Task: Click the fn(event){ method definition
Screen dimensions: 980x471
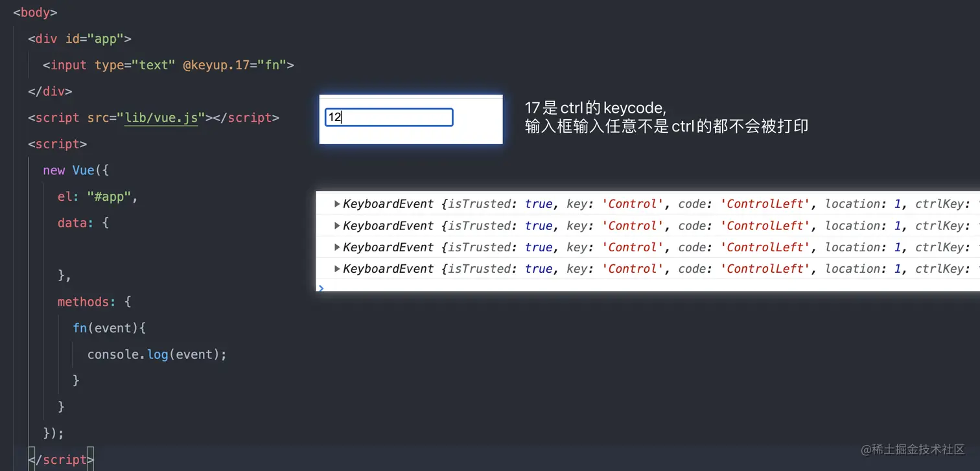Action: (x=110, y=328)
